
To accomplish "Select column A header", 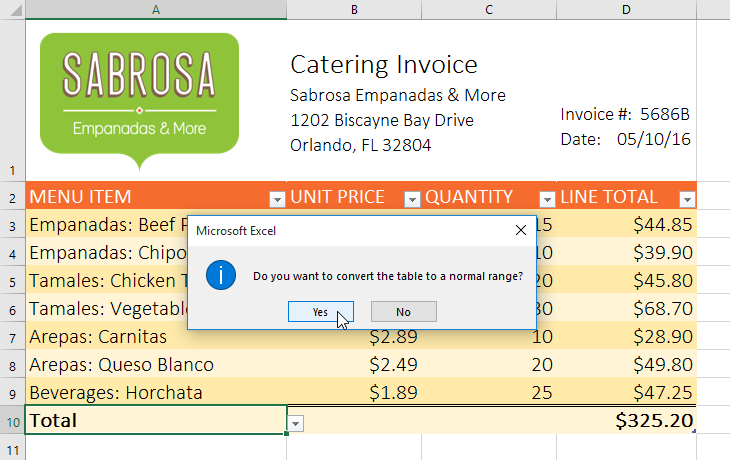I will click(x=155, y=9).
